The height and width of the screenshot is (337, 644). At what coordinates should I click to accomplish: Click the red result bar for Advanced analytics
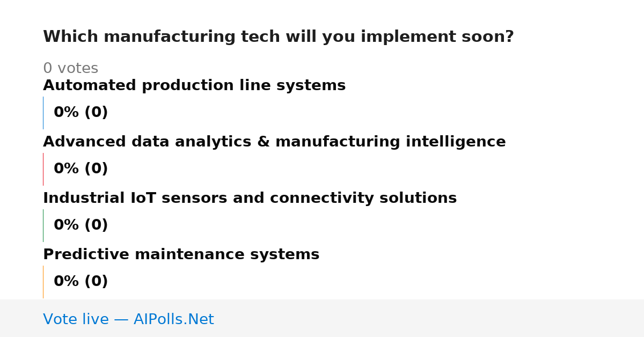click(43, 169)
